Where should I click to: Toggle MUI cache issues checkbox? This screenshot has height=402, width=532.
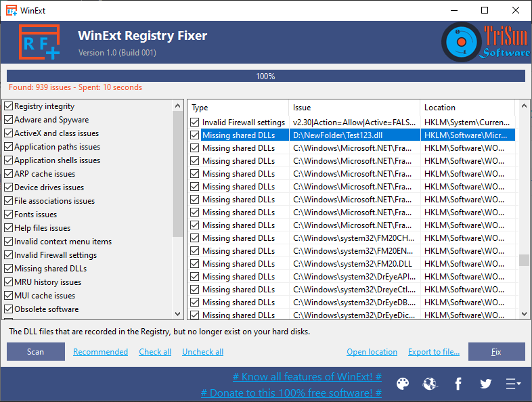pyautogui.click(x=9, y=296)
